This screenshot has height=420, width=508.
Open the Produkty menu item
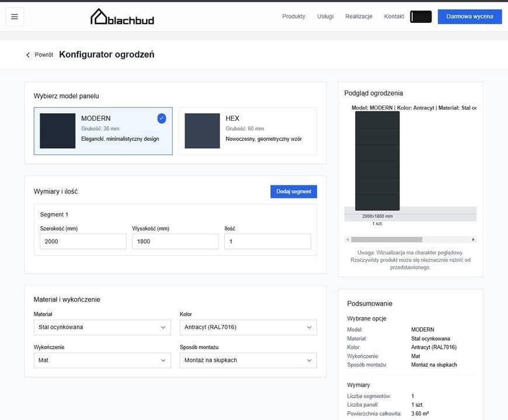point(294,16)
